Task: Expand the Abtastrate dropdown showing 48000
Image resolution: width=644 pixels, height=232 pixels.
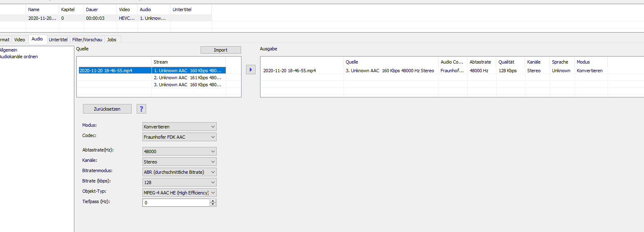Action: (x=180, y=152)
